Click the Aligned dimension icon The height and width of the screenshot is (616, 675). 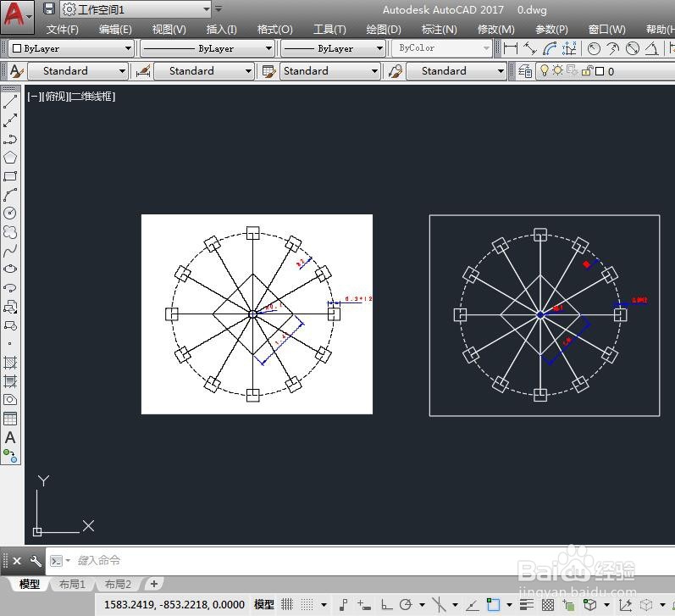point(530,48)
